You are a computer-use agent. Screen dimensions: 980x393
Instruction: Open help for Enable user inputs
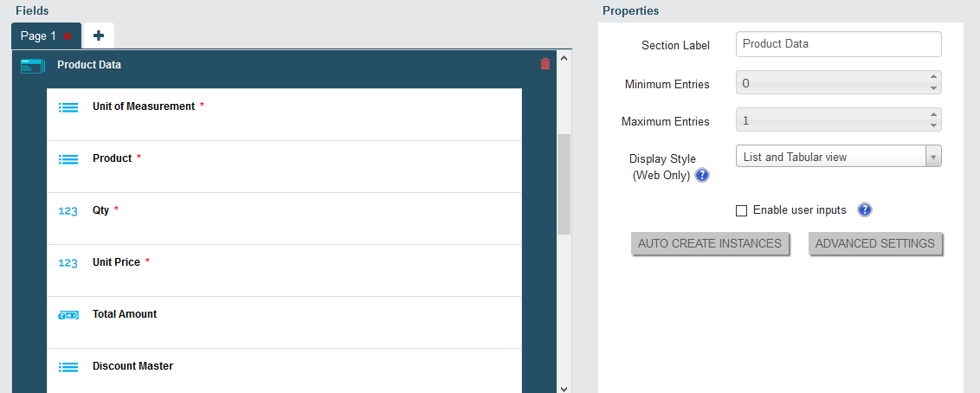click(864, 210)
